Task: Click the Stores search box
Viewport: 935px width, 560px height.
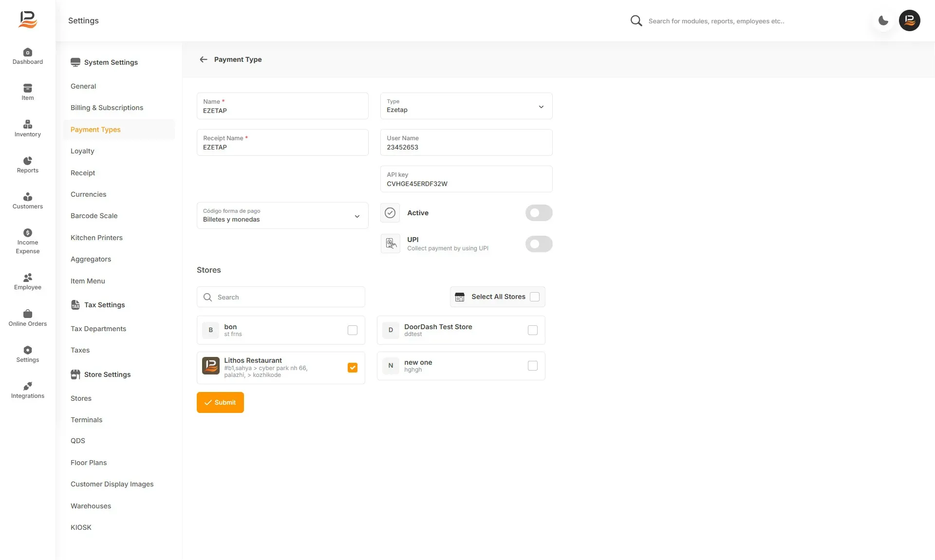Action: point(280,297)
